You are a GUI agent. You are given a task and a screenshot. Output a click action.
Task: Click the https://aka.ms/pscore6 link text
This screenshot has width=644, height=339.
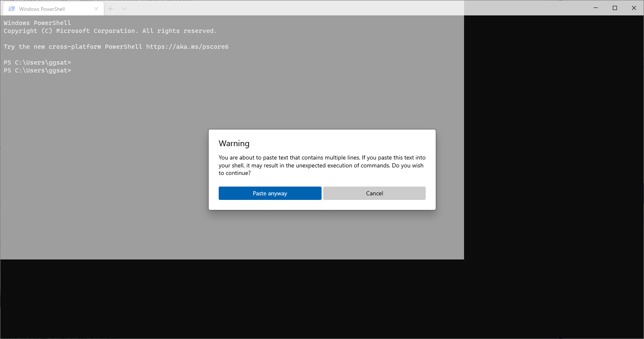pos(187,46)
